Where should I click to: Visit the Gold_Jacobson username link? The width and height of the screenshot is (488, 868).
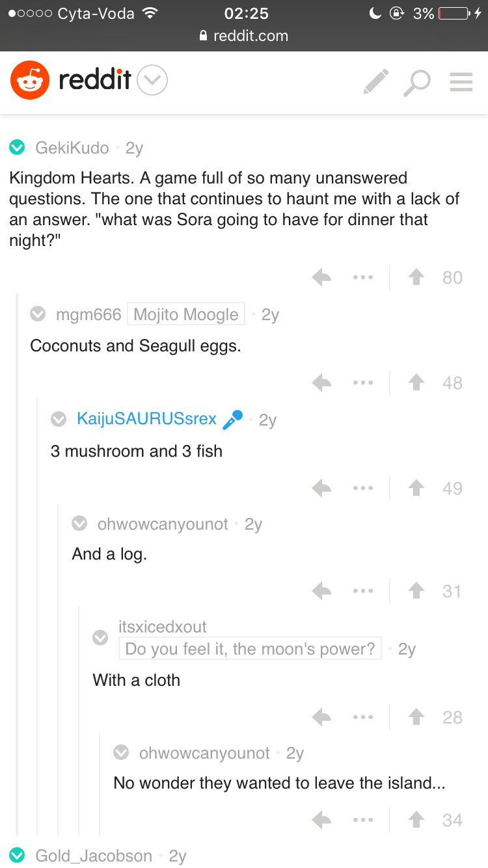[94, 856]
